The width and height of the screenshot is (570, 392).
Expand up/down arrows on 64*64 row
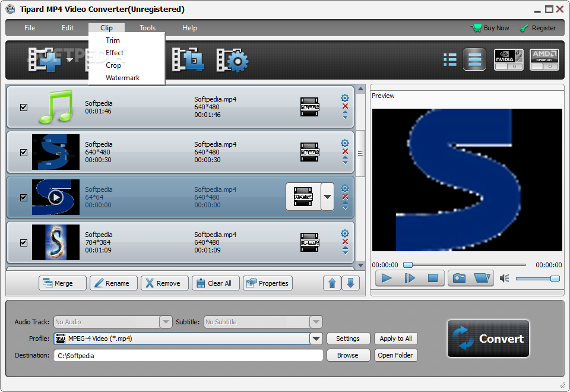click(x=345, y=205)
